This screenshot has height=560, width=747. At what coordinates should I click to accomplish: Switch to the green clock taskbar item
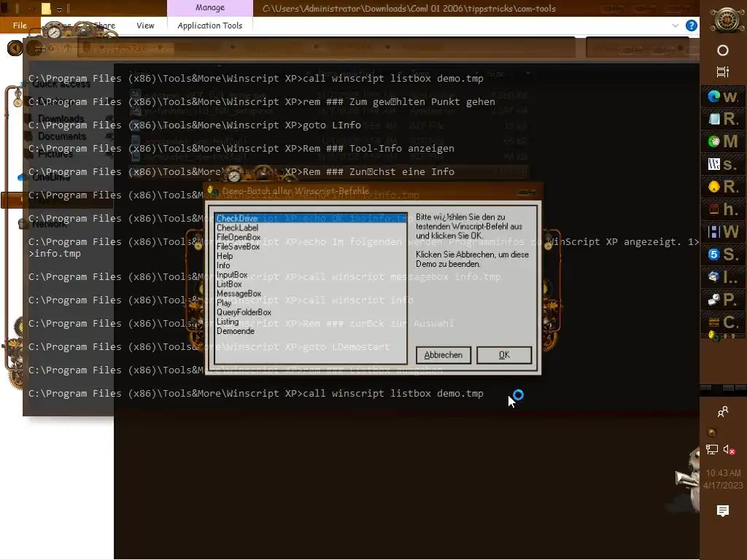tap(723, 141)
